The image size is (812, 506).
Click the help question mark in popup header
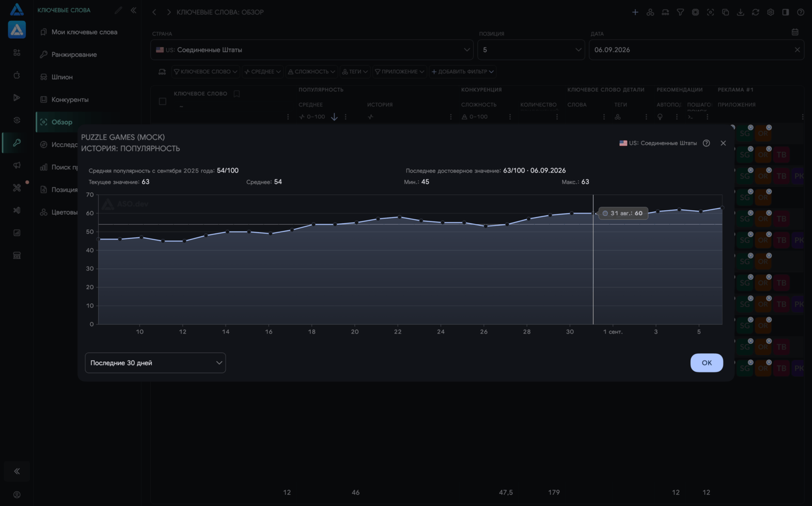(706, 143)
